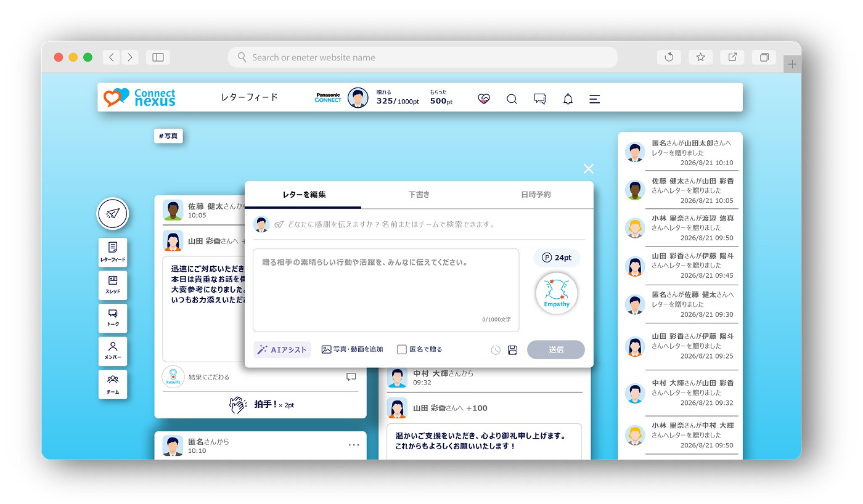This screenshot has height=504, width=863.
Task: Click the 500pt received points display
Action: 441,97
